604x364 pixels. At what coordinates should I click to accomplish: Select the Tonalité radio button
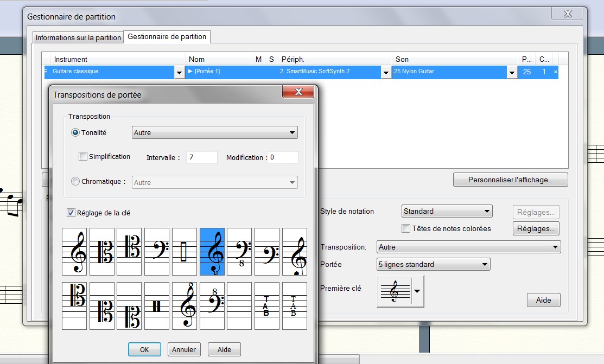[x=75, y=132]
